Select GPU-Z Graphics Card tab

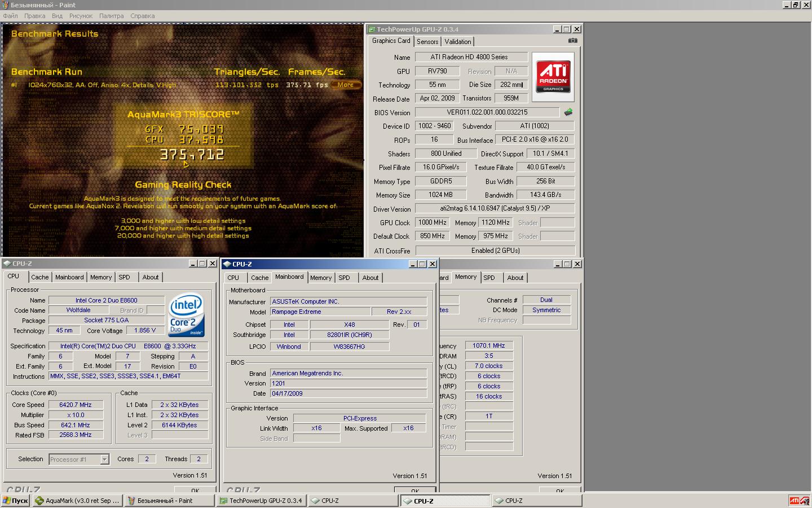pos(391,41)
